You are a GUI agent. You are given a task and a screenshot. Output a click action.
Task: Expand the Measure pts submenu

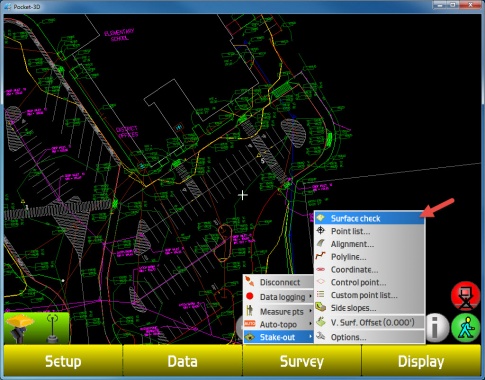pyautogui.click(x=279, y=311)
